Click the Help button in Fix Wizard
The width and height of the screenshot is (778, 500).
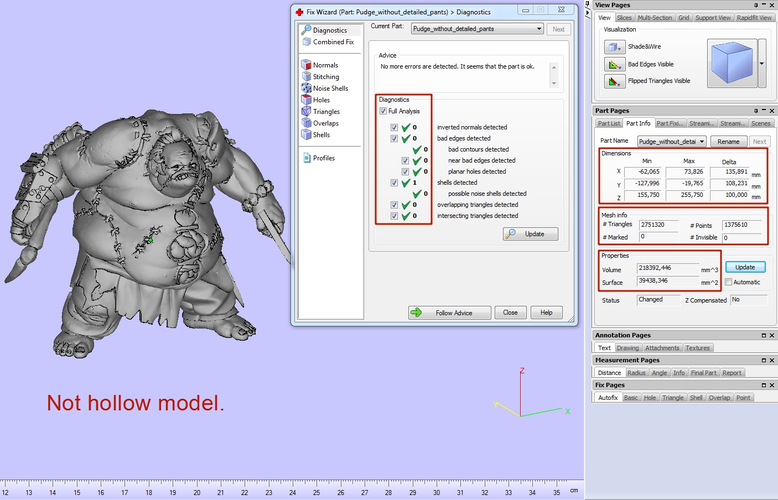(546, 313)
